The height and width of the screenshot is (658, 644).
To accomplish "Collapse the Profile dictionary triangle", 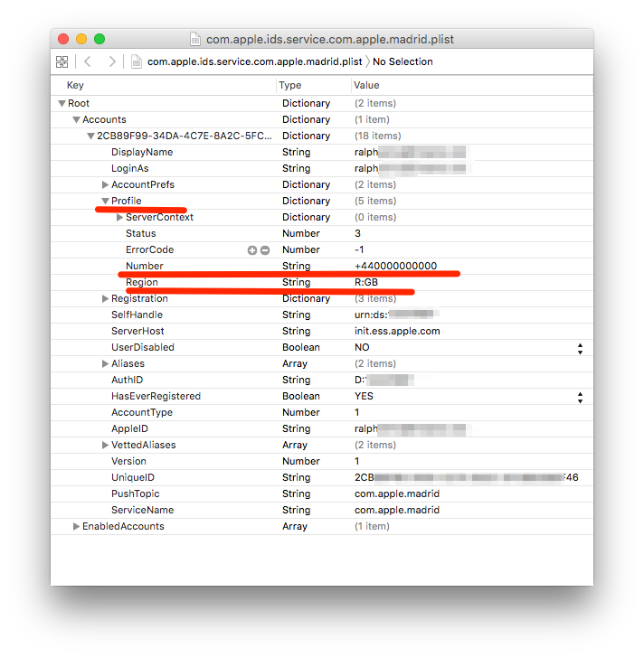I will [x=105, y=201].
